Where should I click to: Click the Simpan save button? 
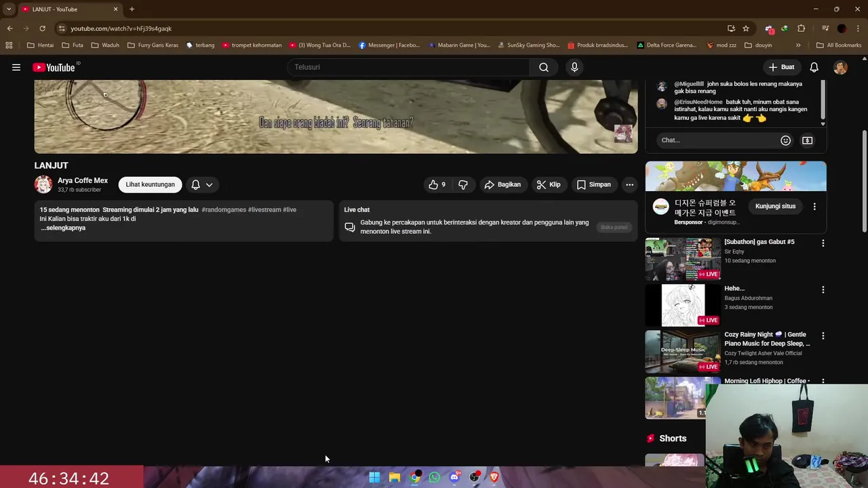pos(594,184)
